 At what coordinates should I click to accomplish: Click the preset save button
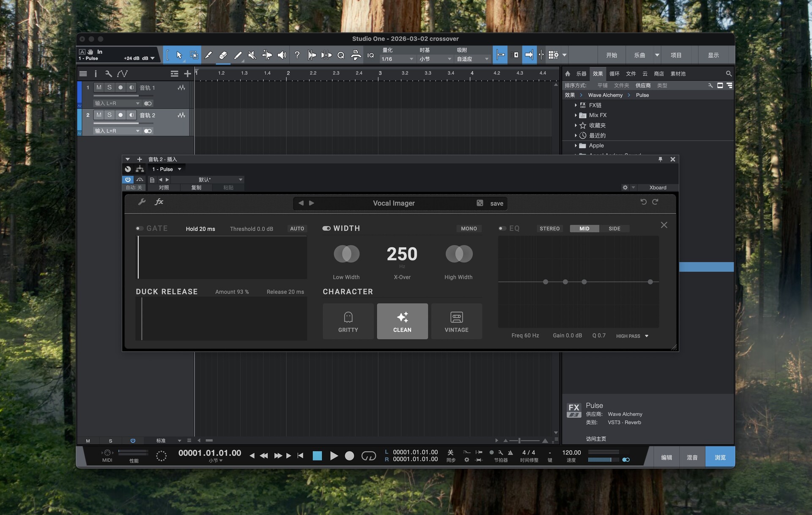click(497, 203)
